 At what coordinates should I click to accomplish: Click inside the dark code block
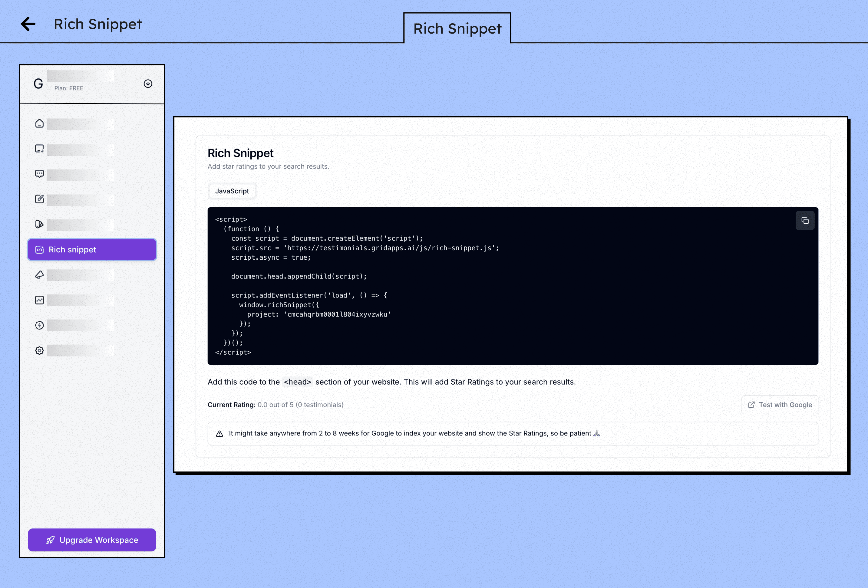[513, 286]
